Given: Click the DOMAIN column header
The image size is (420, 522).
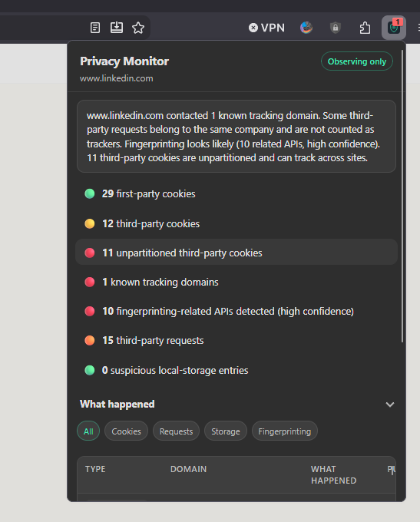Looking at the screenshot, I should [189, 469].
